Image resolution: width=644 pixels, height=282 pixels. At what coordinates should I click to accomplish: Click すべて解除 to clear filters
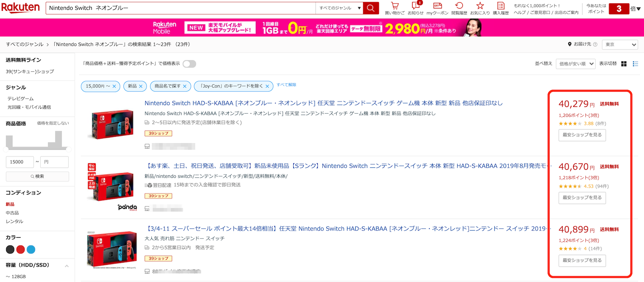pyautogui.click(x=287, y=85)
